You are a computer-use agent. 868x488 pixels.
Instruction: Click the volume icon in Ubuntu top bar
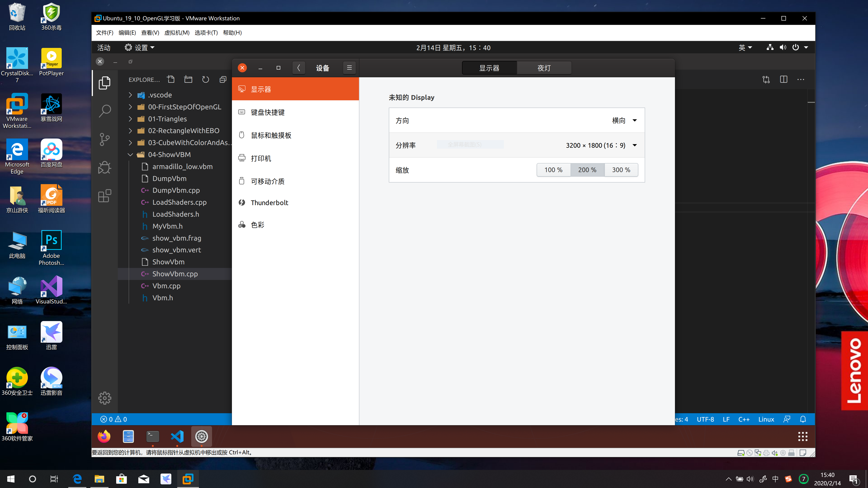click(783, 47)
